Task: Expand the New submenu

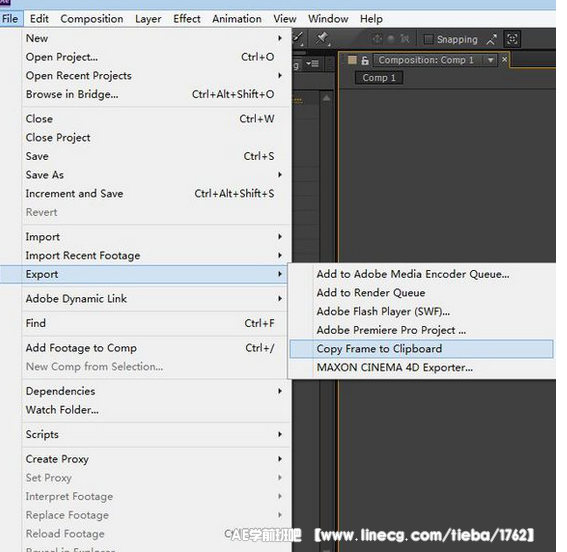Action: 155,38
